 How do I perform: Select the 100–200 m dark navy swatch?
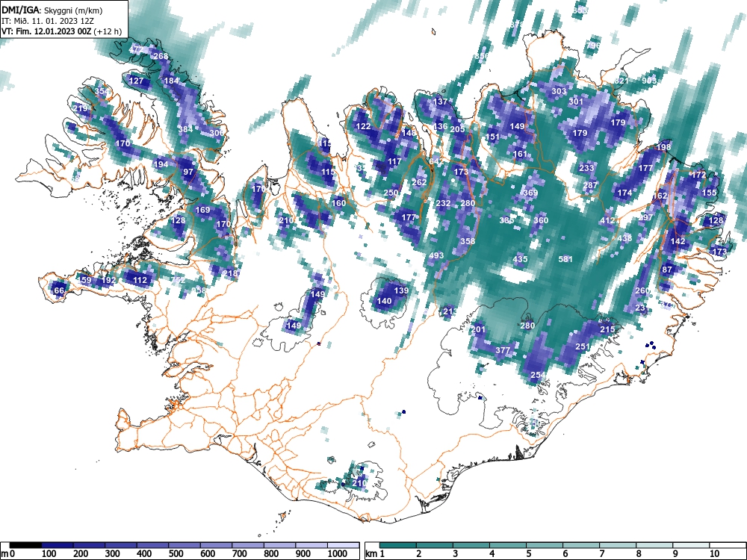[58, 545]
